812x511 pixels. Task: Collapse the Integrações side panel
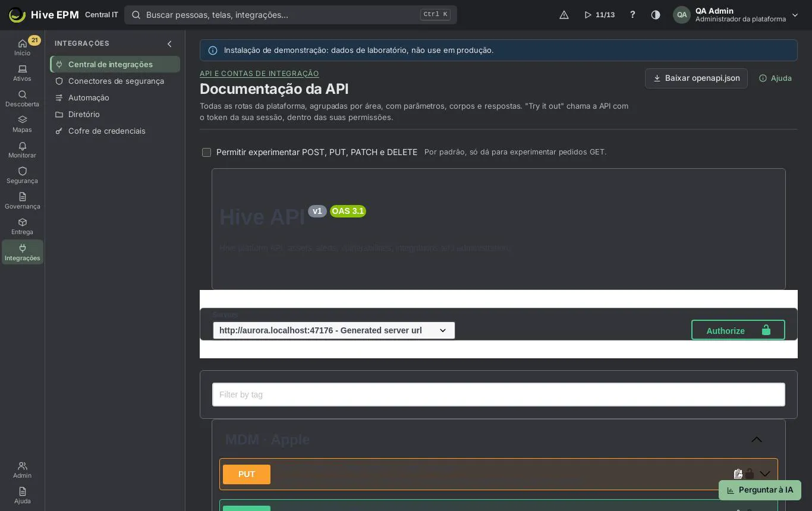point(169,44)
